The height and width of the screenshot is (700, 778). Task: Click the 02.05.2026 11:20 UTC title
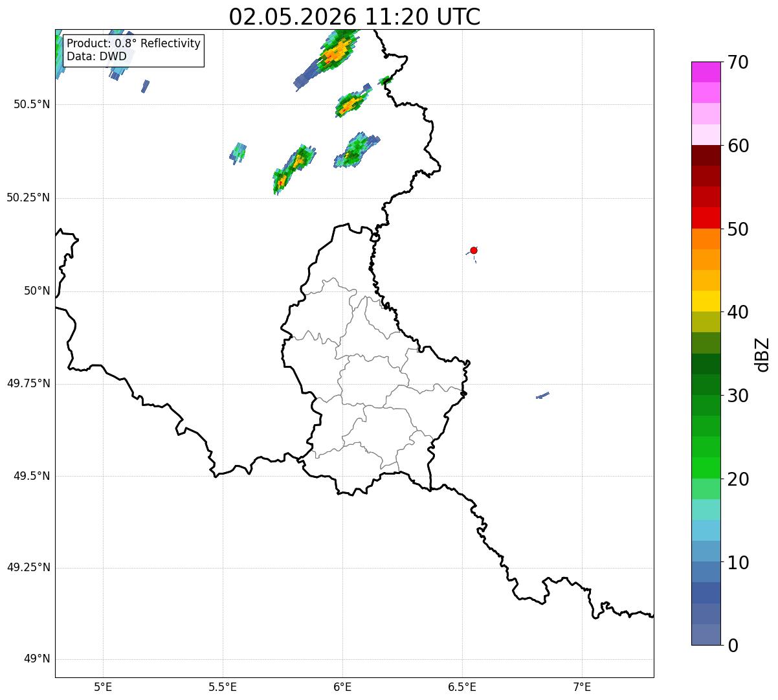pyautogui.click(x=355, y=17)
